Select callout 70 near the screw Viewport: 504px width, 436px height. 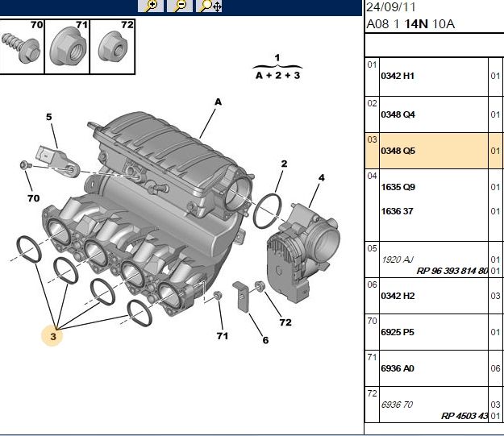33,198
